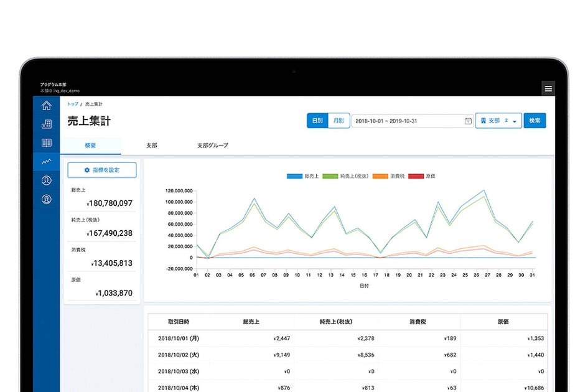Click the ¥1,440 cell in the table
This screenshot has width=588, height=392.
(x=536, y=355)
